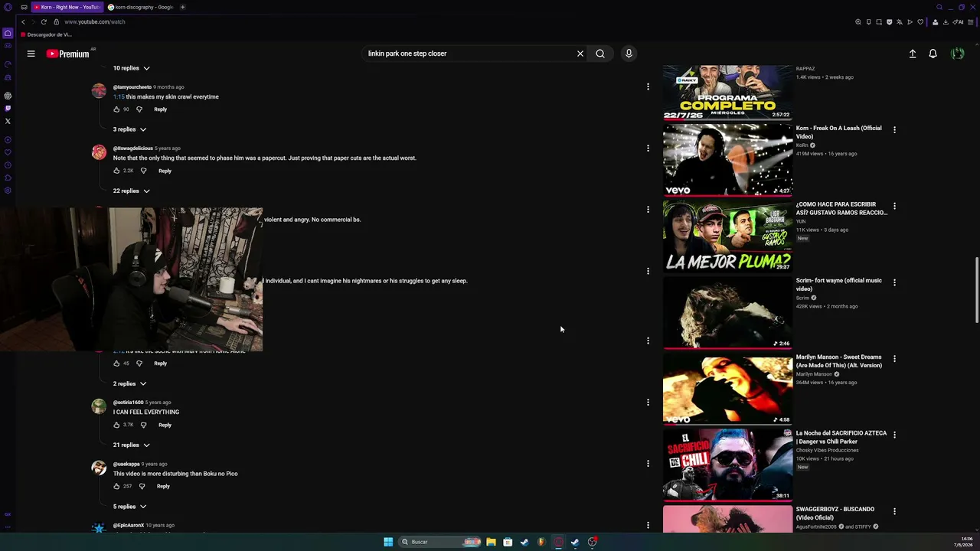Open YouTube notifications bell
This screenshot has width=980, height=551.
933,54
